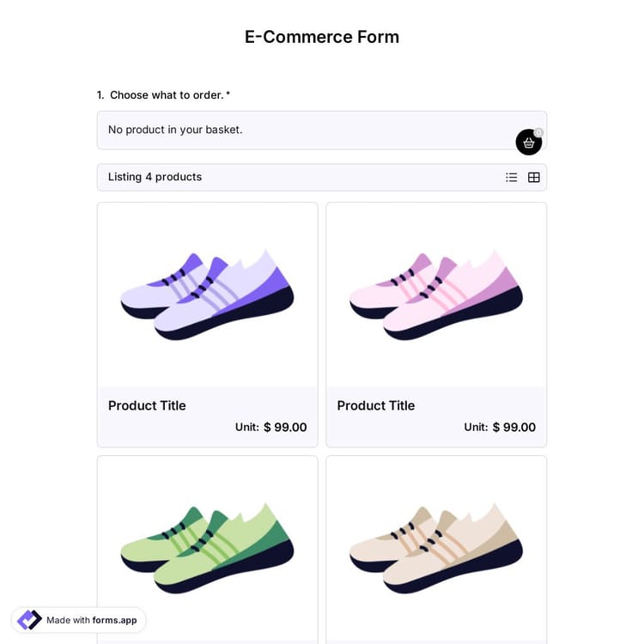Click Product Title under pink sneaker

coord(376,405)
